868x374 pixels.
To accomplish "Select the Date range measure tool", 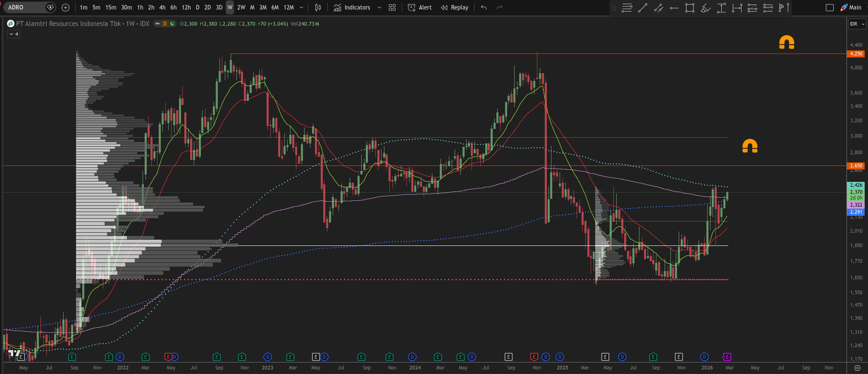I will (x=737, y=8).
